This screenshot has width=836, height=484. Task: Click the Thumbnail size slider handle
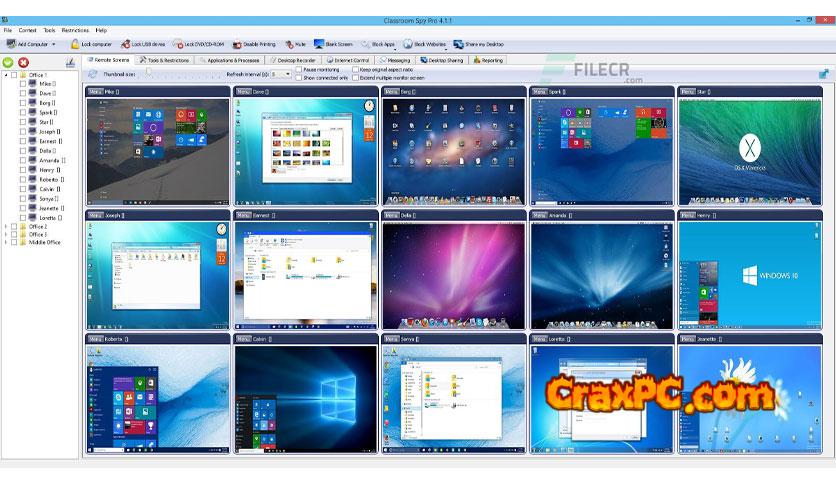click(x=149, y=72)
